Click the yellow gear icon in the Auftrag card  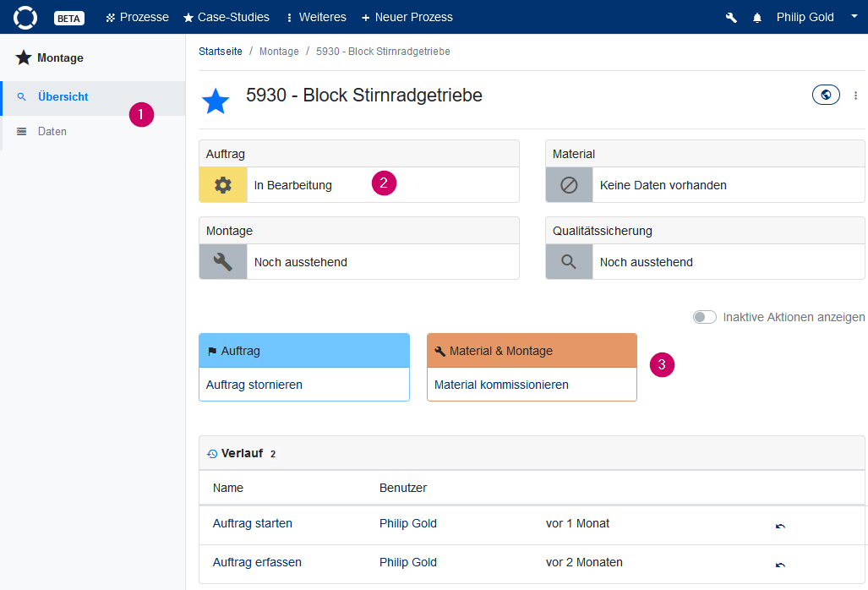(223, 185)
